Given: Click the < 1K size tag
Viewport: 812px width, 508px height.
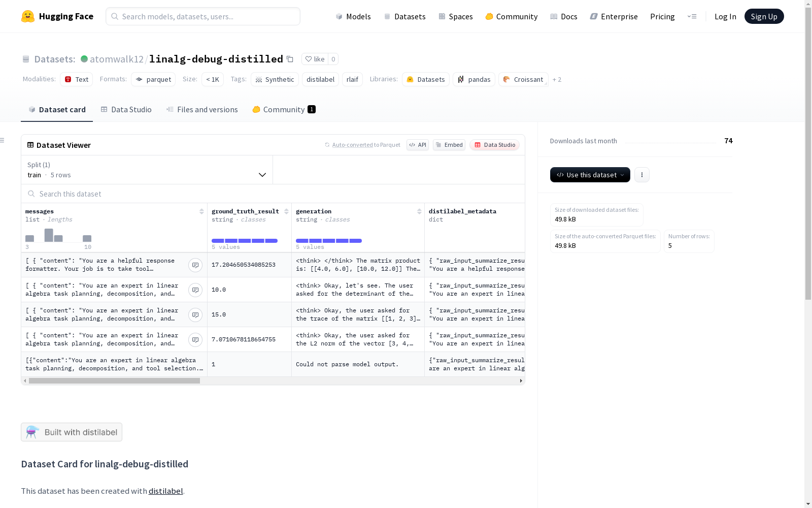Looking at the screenshot, I should click(213, 79).
